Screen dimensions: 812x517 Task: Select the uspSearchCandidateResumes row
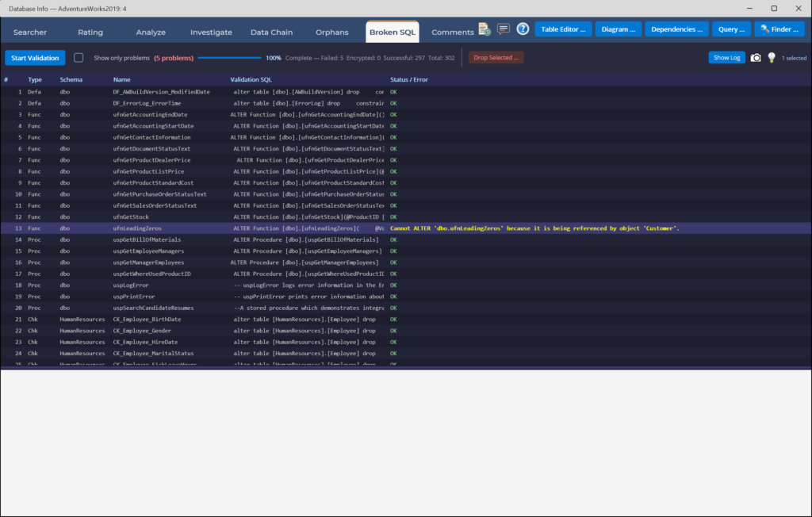406,308
